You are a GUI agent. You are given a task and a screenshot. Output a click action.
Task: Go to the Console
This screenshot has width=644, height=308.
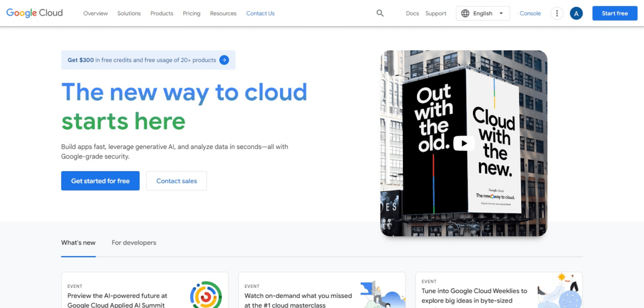click(530, 14)
